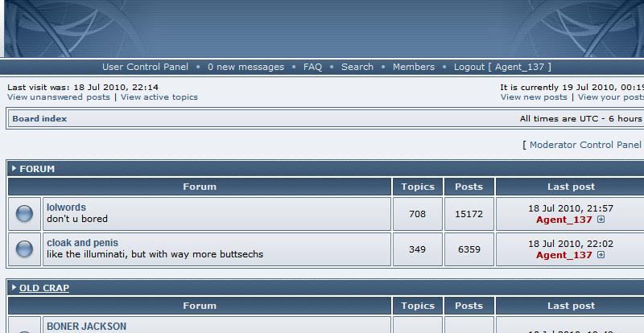The width and height of the screenshot is (644, 333).
Task: Open the Members list
Action: tap(414, 67)
